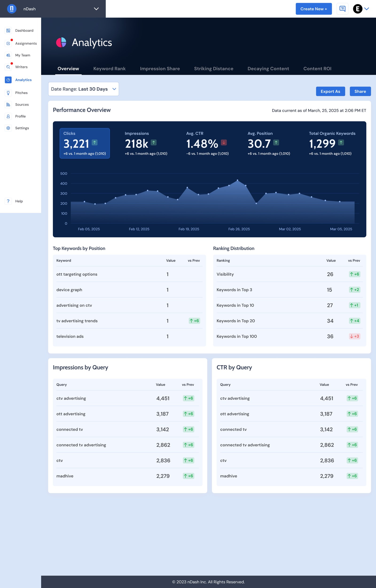The width and height of the screenshot is (376, 588).
Task: Open the Striking Distance tab
Action: pos(214,69)
